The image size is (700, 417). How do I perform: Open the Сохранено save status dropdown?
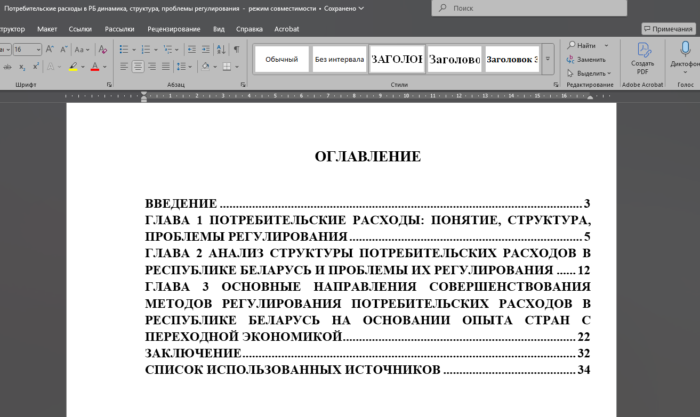tap(344, 8)
